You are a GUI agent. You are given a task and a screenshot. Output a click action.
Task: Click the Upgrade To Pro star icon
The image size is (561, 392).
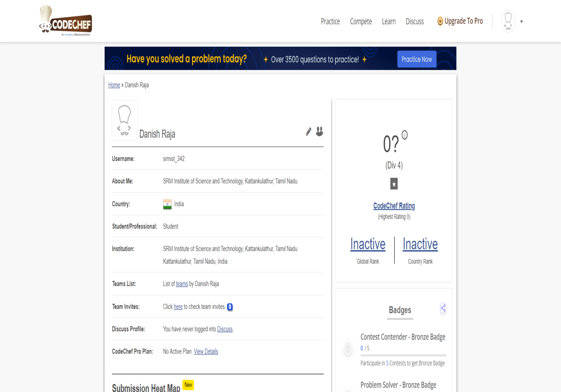pos(440,21)
